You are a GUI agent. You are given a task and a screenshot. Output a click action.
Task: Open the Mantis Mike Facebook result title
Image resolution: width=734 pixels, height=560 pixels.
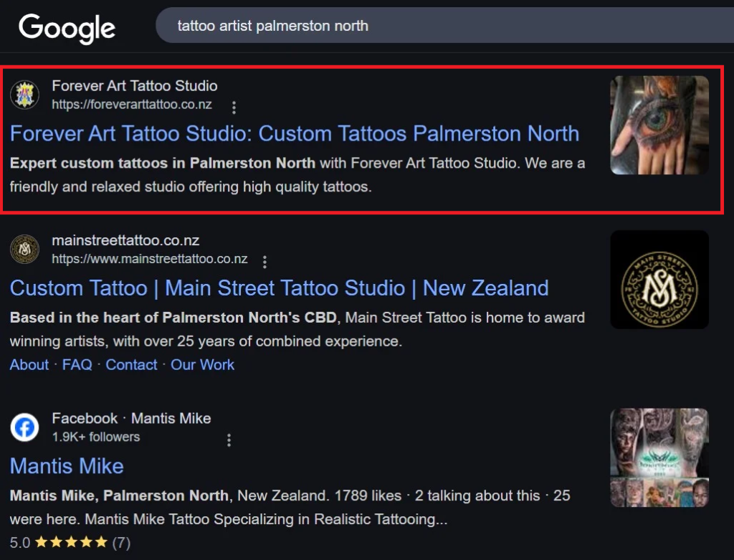click(x=67, y=466)
